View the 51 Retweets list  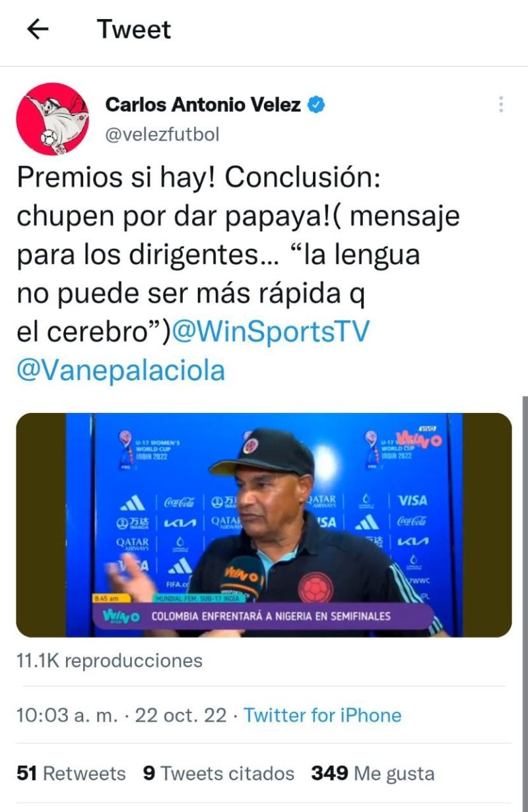[x=71, y=773]
